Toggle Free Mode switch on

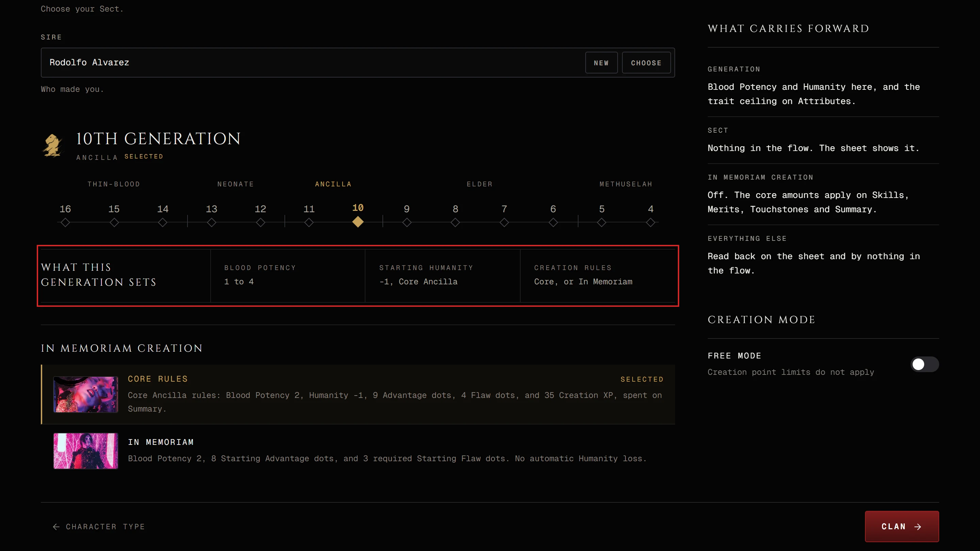[925, 364]
